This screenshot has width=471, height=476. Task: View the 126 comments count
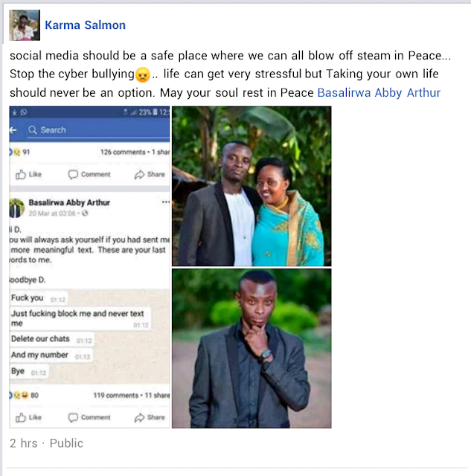(123, 152)
